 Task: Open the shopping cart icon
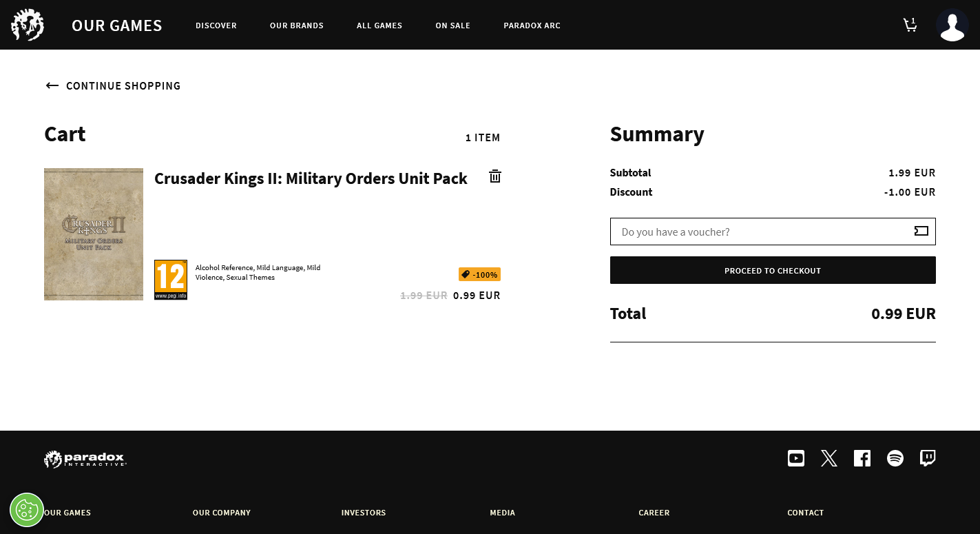click(910, 25)
